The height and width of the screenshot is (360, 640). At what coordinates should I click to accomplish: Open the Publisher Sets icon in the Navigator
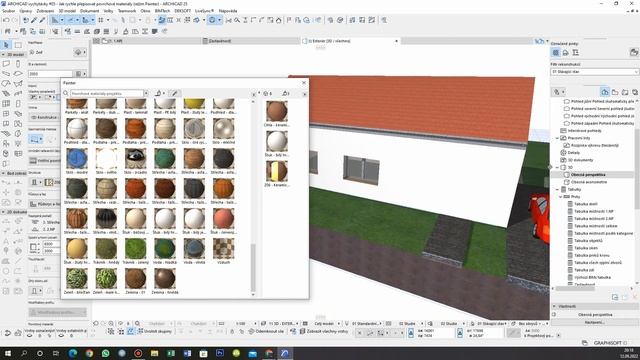635,92
